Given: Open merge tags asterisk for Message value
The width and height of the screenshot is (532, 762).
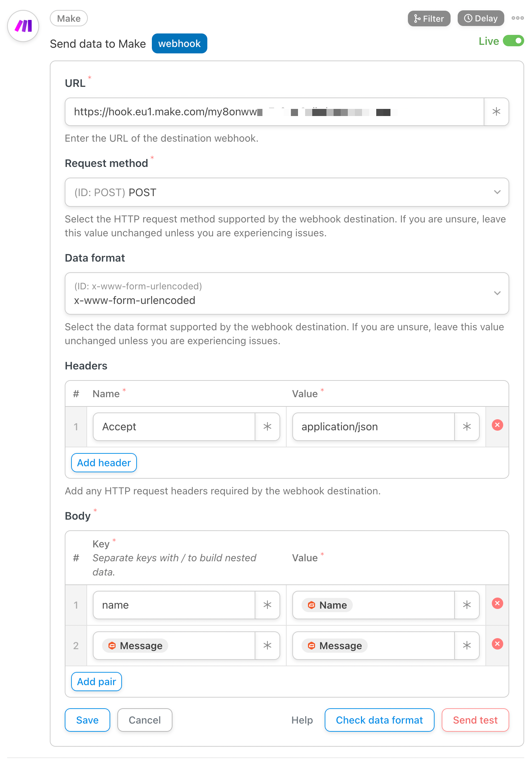Looking at the screenshot, I should (x=467, y=646).
